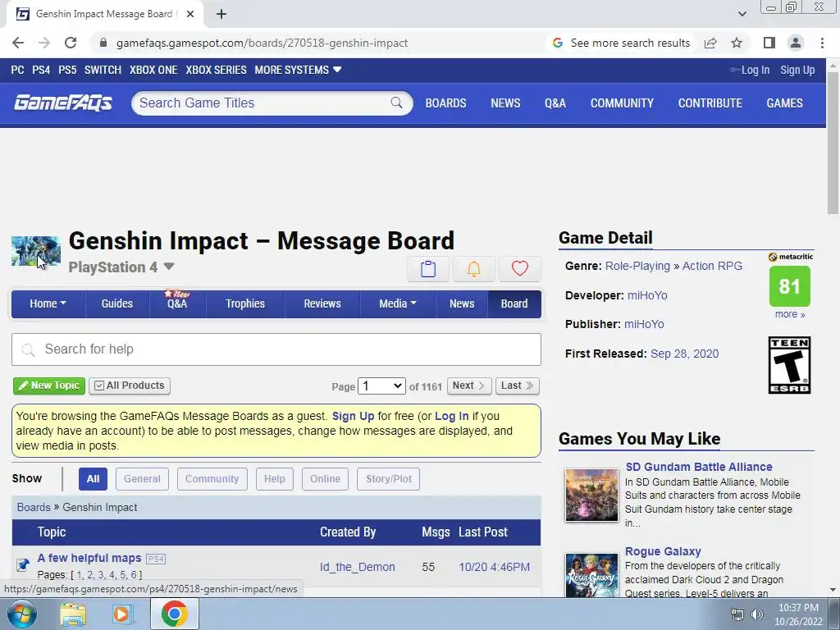This screenshot has height=630, width=840.
Task: Go to Next page button
Action: point(469,386)
